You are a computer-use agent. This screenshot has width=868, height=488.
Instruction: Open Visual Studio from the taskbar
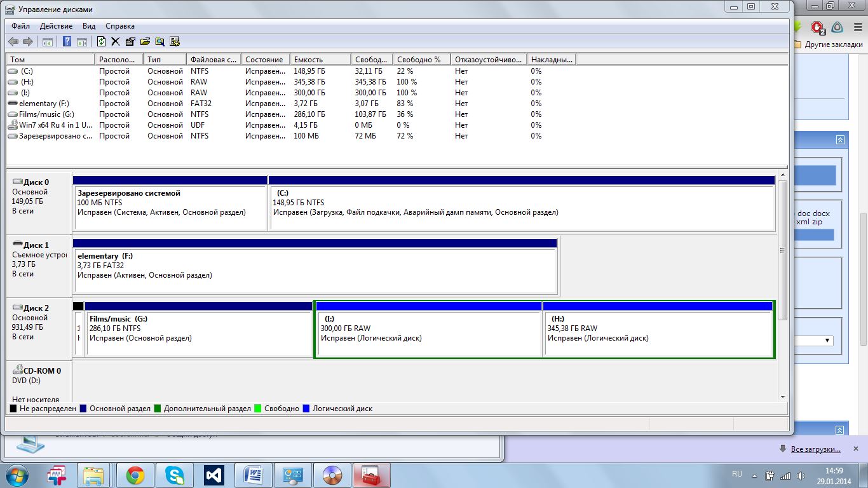click(x=214, y=475)
